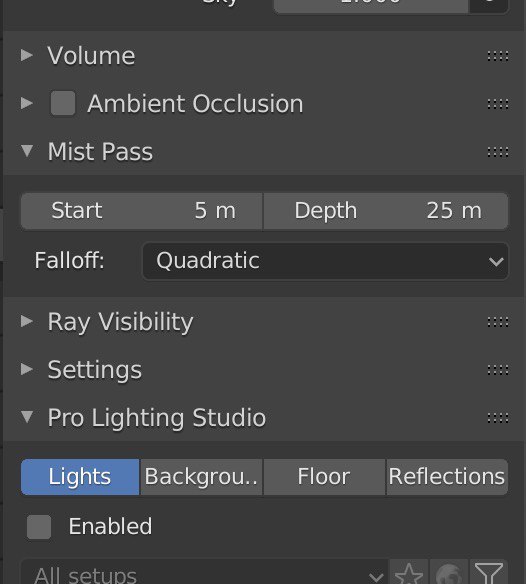526x584 pixels.
Task: Collapse the Mist Pass panel
Action: (x=27, y=151)
